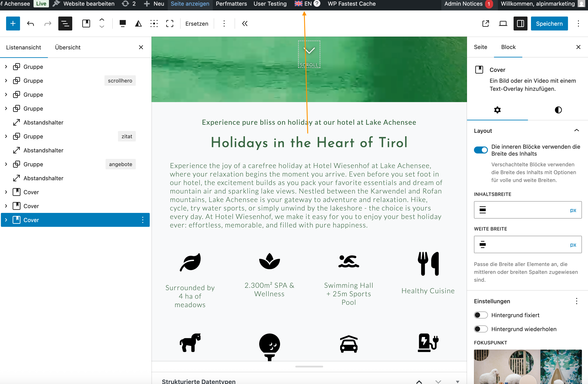Open the duotone filter triangle icon
The image size is (588, 384).
coord(138,24)
